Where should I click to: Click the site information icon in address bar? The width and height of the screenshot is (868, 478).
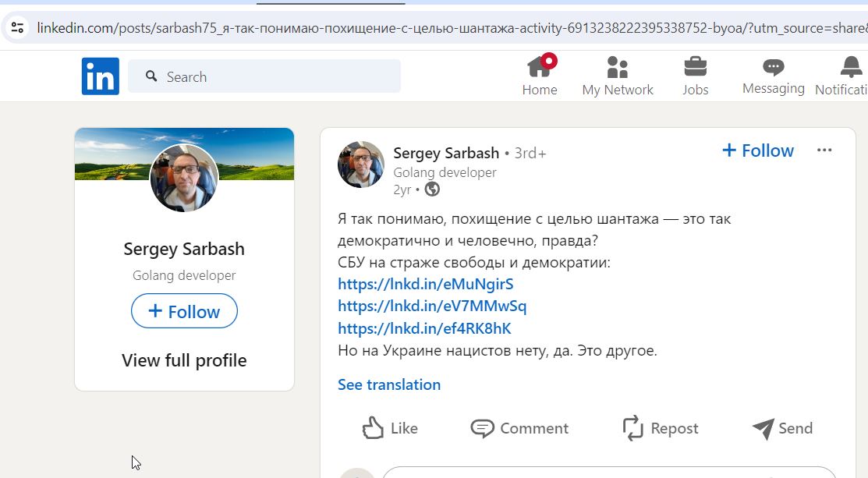tap(18, 27)
